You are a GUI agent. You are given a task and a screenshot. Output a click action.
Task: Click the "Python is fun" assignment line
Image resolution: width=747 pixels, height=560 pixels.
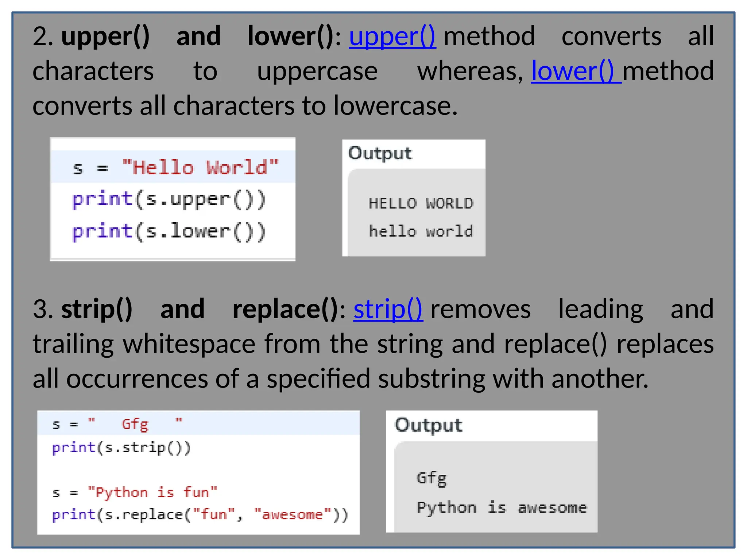134,493
